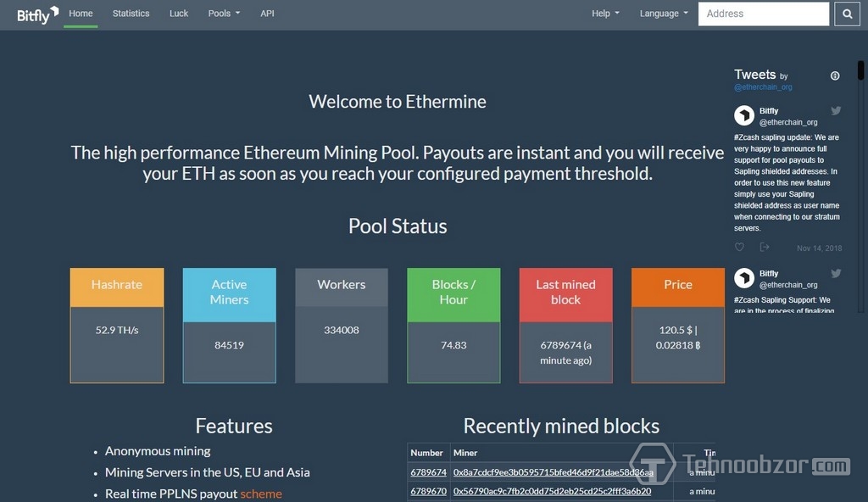The width and height of the screenshot is (868, 502).
Task: Click the PPLNS payout scheme link
Action: pos(261,494)
